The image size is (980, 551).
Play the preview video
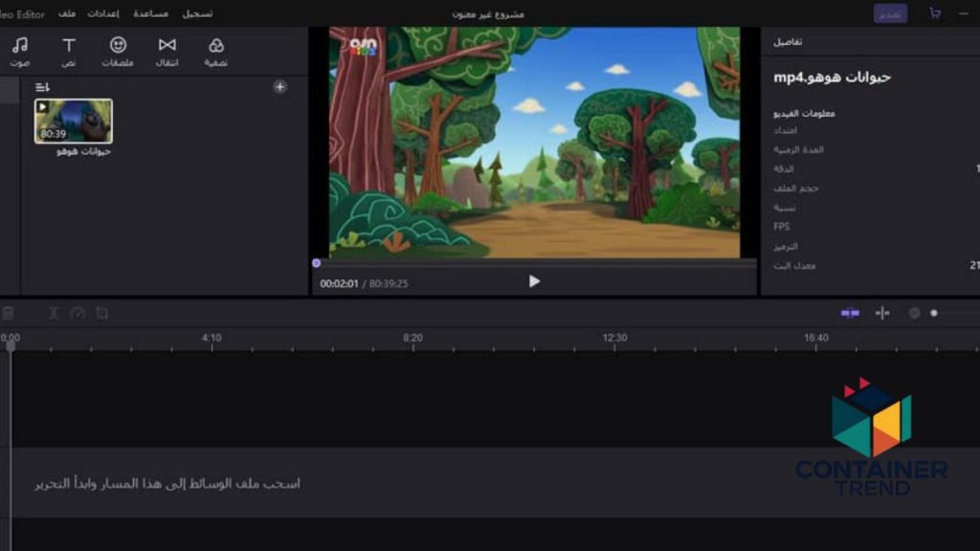tap(534, 281)
